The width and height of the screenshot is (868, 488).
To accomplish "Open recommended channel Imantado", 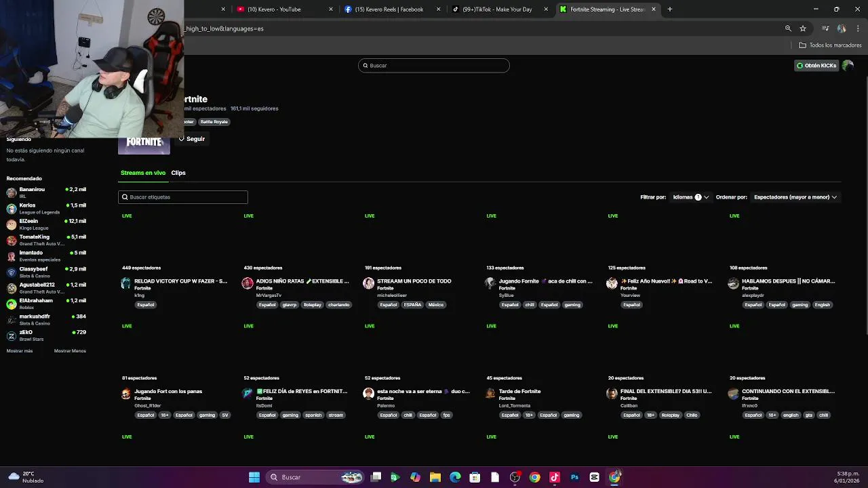I will pos(46,256).
